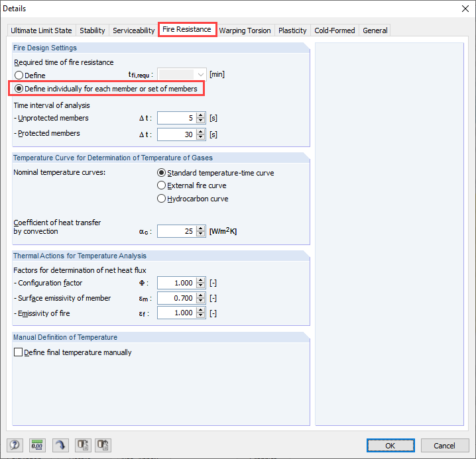Confirm the dialog with OK
The height and width of the screenshot is (459, 476).
click(390, 445)
